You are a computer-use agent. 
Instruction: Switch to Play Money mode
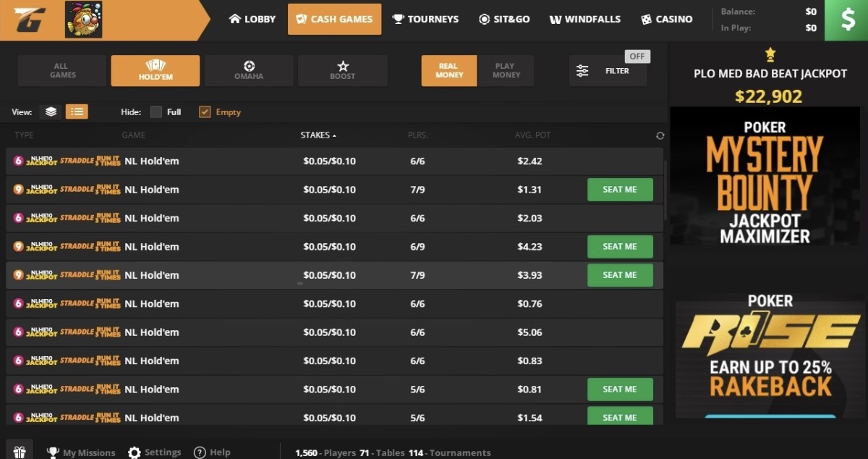(506, 70)
